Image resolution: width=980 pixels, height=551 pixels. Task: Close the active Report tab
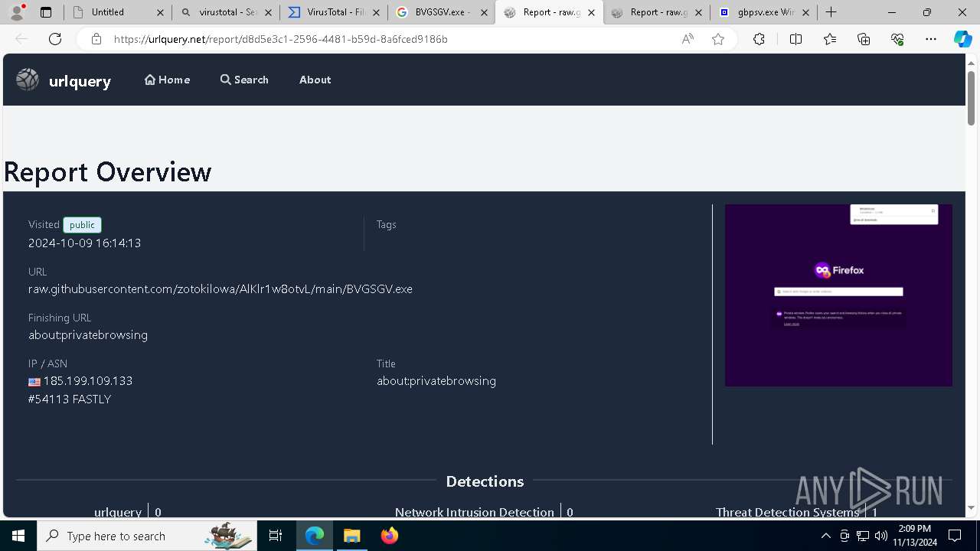(x=591, y=13)
